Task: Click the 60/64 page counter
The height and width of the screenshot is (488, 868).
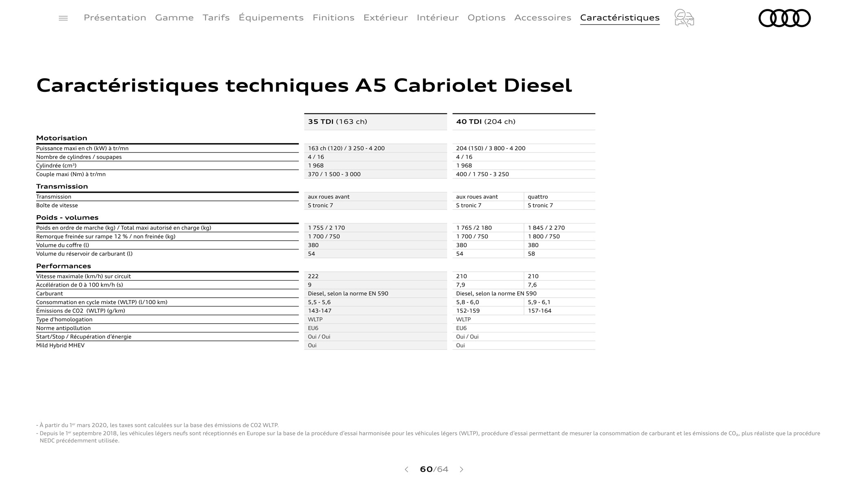Action: 434,469
